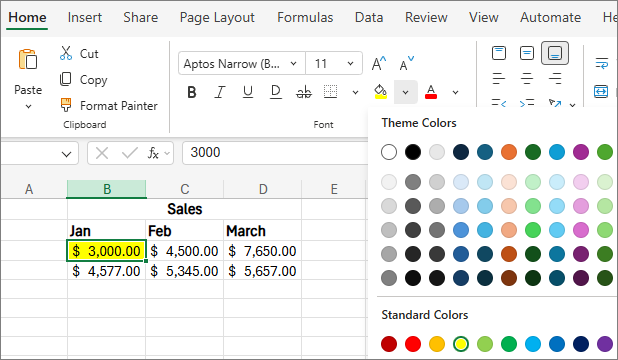The image size is (618, 360).
Task: Open the Insert tab
Action: 84,18
